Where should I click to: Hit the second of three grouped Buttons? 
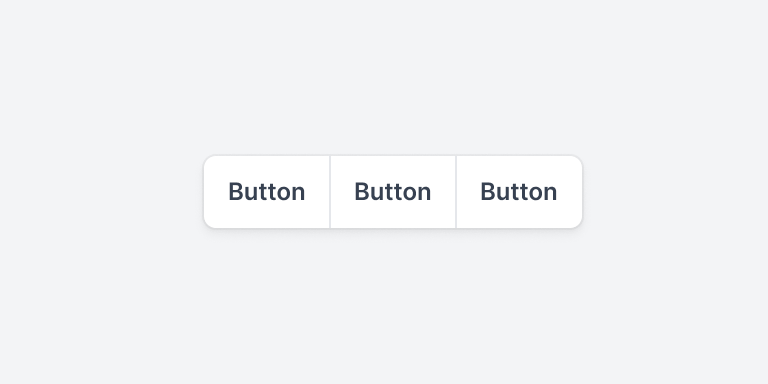click(x=393, y=192)
